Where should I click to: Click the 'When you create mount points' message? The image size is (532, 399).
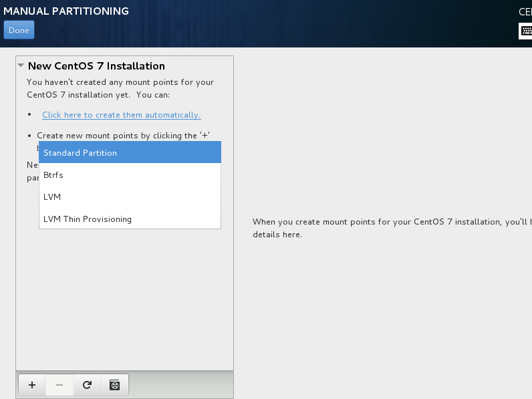tap(392, 228)
